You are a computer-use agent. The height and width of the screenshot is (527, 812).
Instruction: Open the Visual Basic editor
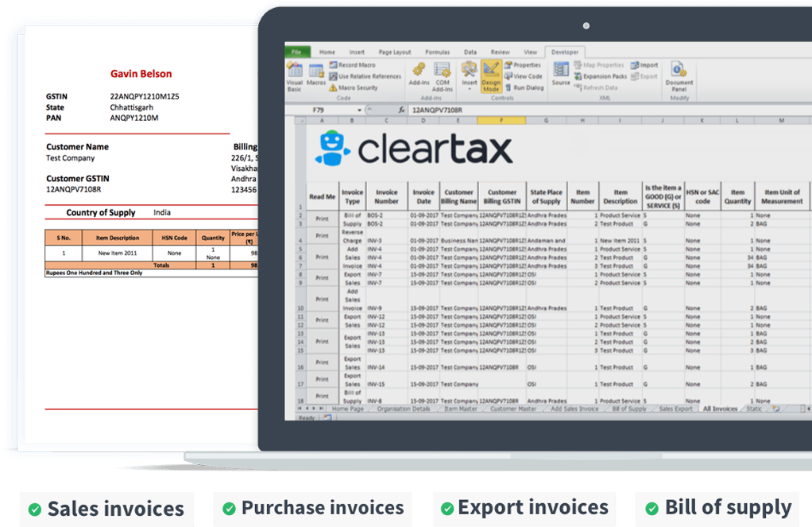(x=294, y=76)
